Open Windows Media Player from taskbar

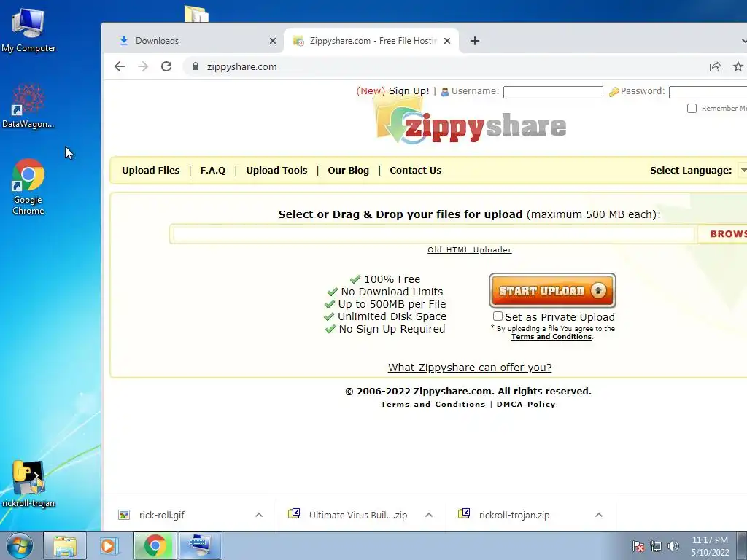point(109,545)
